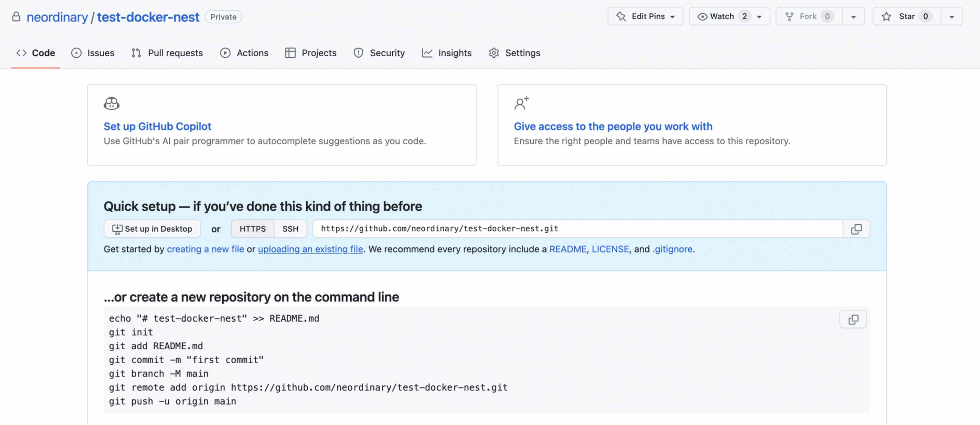Switch to the Security tab
Viewport: 980px width, 425px height.
click(x=379, y=53)
